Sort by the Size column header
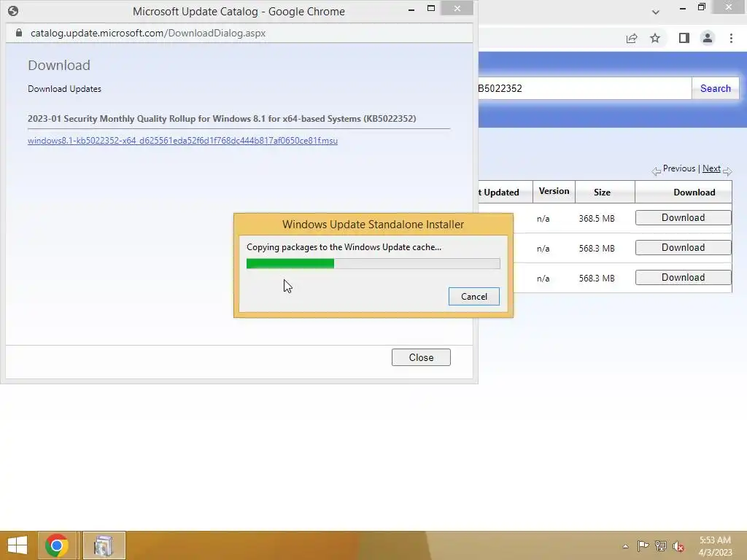Screen dimensions: 747x560 pyautogui.click(x=602, y=192)
